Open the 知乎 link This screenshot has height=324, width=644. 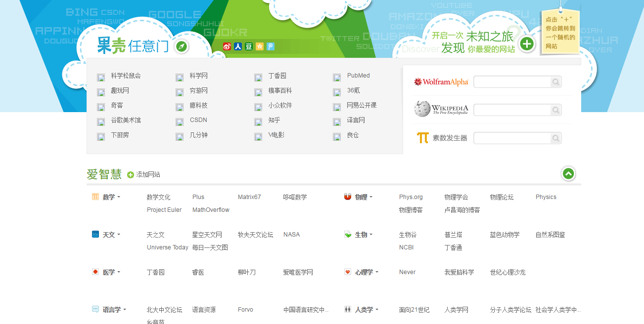coord(275,120)
